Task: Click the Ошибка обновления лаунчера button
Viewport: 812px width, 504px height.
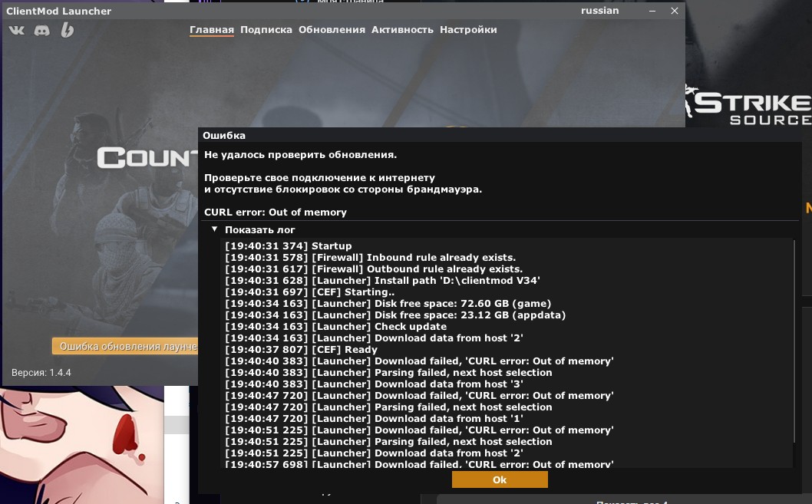Action: click(x=124, y=347)
